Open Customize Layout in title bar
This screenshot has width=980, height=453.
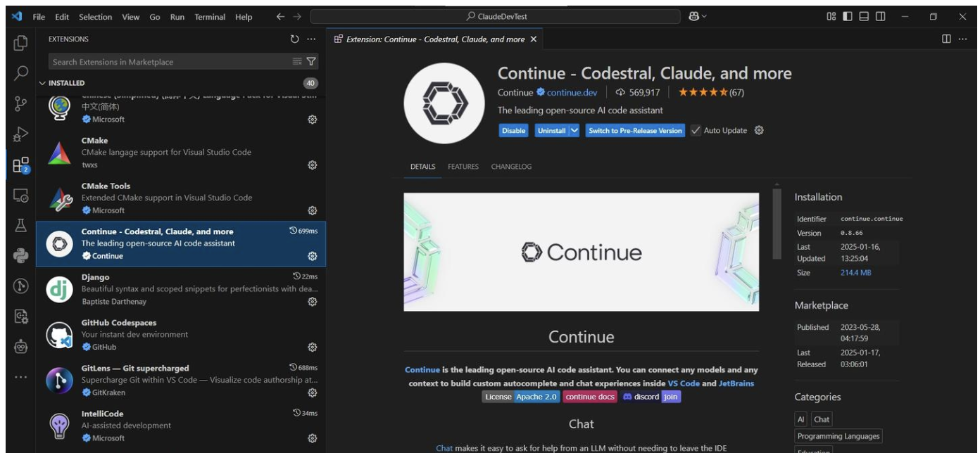(831, 17)
